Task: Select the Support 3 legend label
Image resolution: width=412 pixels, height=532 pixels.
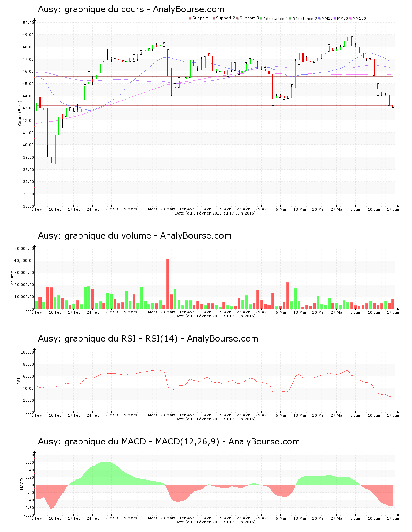Action: (249, 18)
